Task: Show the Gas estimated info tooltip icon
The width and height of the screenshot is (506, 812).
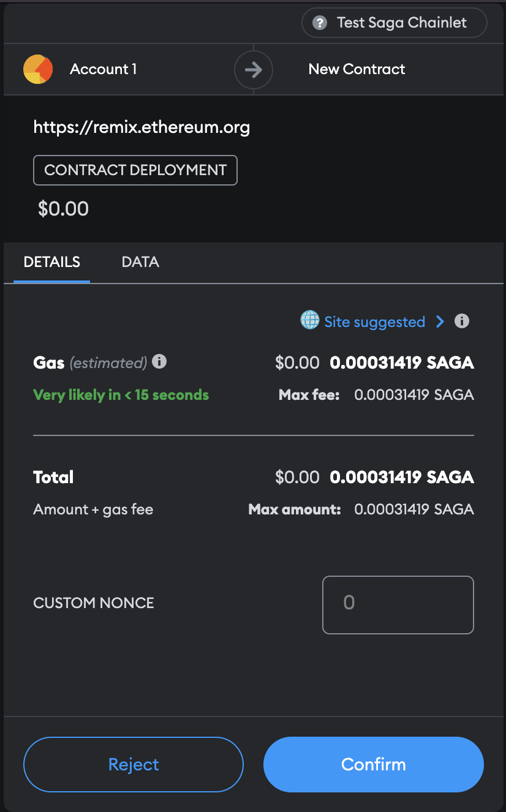Action: (159, 361)
